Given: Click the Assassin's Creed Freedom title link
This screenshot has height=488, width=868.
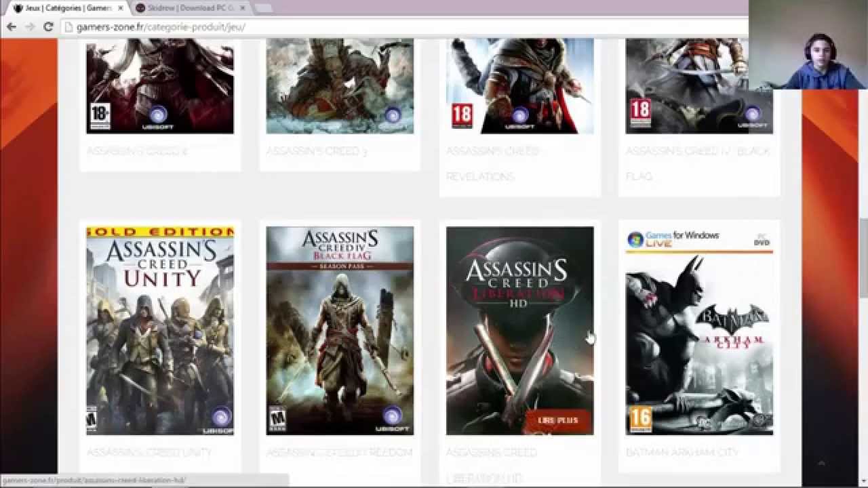Looking at the screenshot, I should coord(339,452).
